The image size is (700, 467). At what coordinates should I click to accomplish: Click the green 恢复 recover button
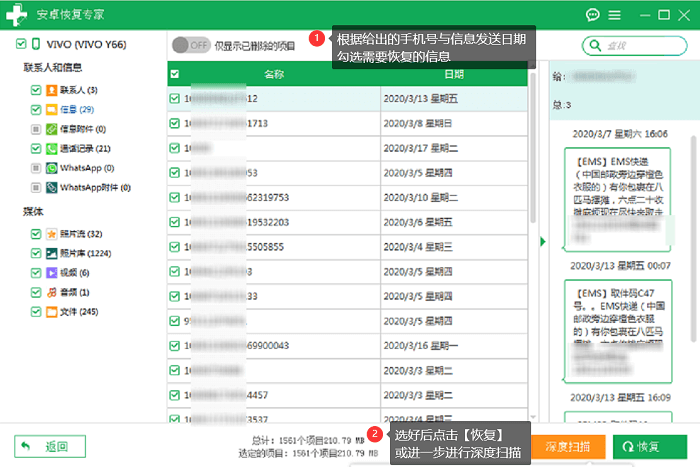click(650, 446)
